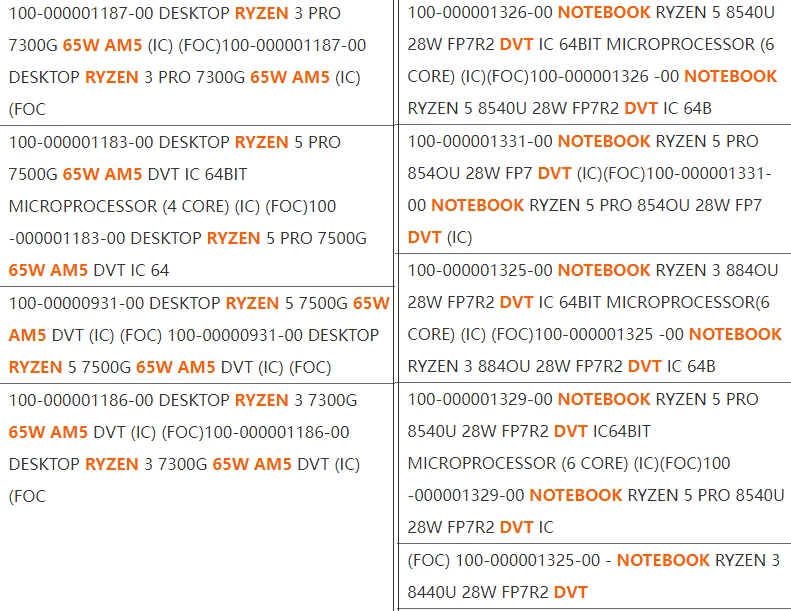The image size is (791, 611).
Task: Select the 100-000001325-00 Ryzen 3 884OU 64BIT cell
Action: point(594,318)
